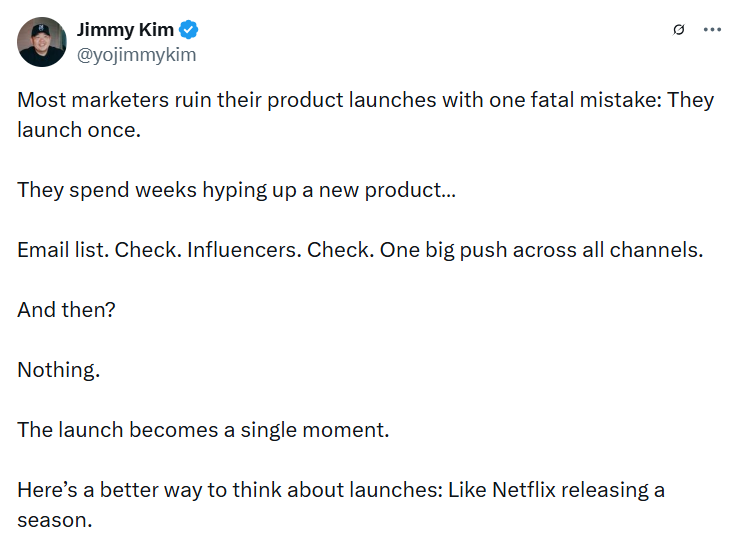
Task: Click the 'Email list.' text
Action: click(x=62, y=250)
